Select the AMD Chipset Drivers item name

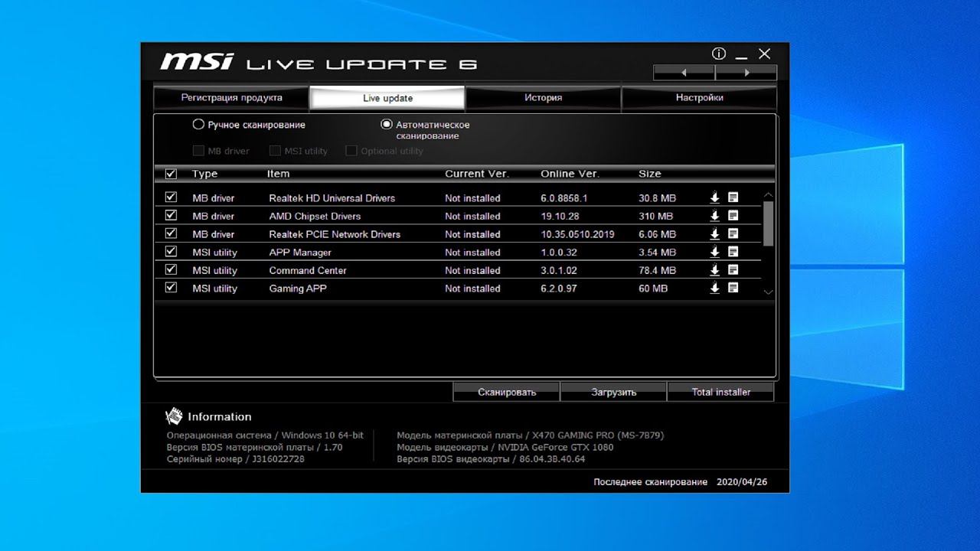315,216
